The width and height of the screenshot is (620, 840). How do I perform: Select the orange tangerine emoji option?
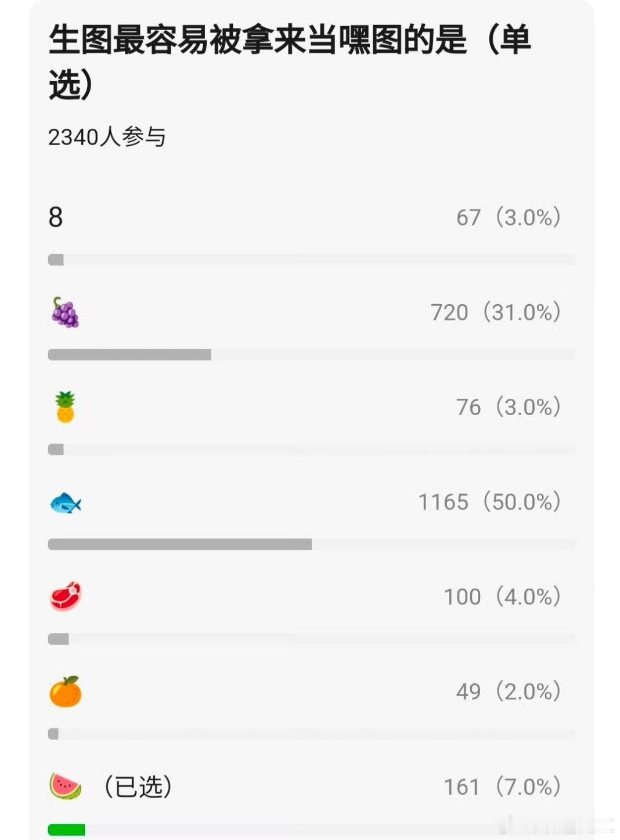[65, 691]
